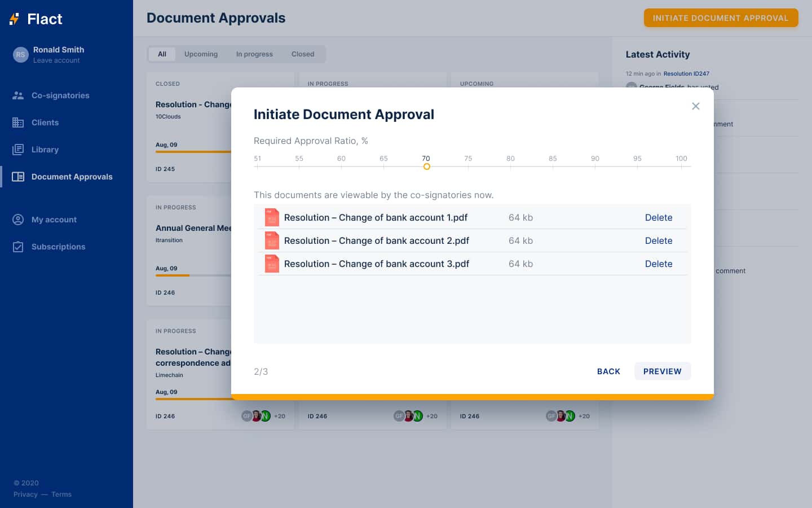Click PDF icon for bank account 1.pdf
Image resolution: width=812 pixels, height=508 pixels.
tap(272, 218)
